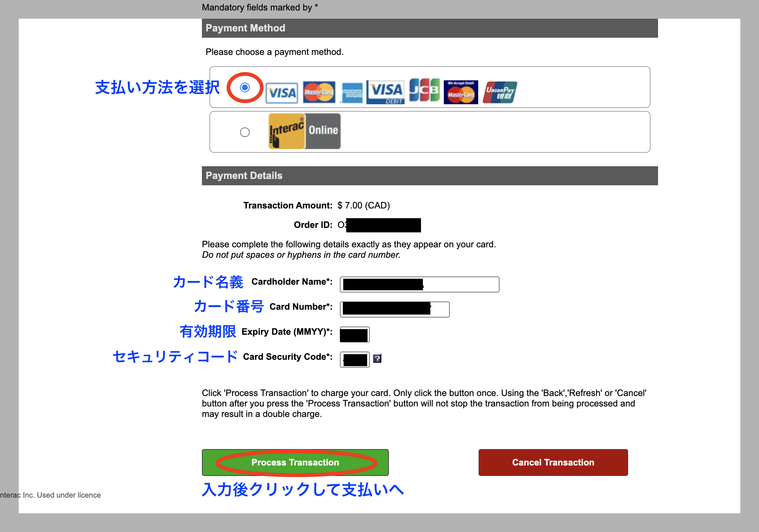Click 'Mandatory fields marked by *' text

tap(260, 7)
